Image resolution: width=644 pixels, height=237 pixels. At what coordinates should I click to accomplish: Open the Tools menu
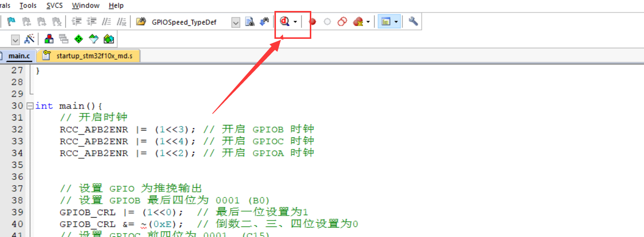point(28,5)
